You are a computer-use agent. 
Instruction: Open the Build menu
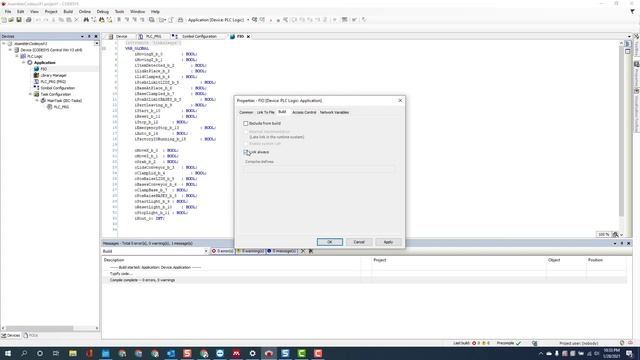tap(68, 11)
